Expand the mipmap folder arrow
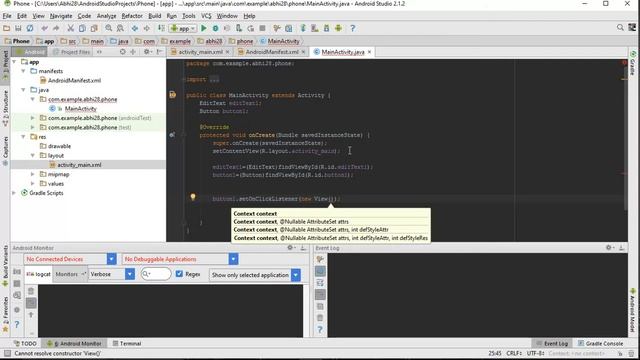The width and height of the screenshot is (640, 360). 33,174
